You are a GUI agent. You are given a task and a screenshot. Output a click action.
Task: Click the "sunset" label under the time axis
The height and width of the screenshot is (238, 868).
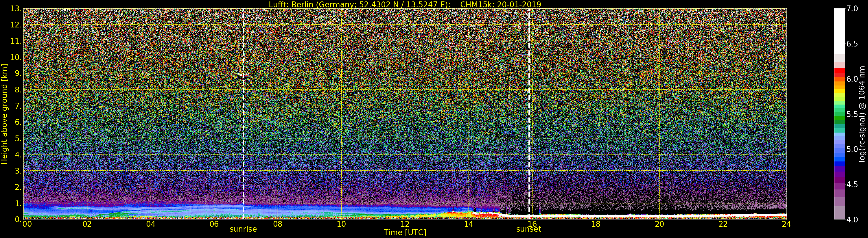click(528, 229)
